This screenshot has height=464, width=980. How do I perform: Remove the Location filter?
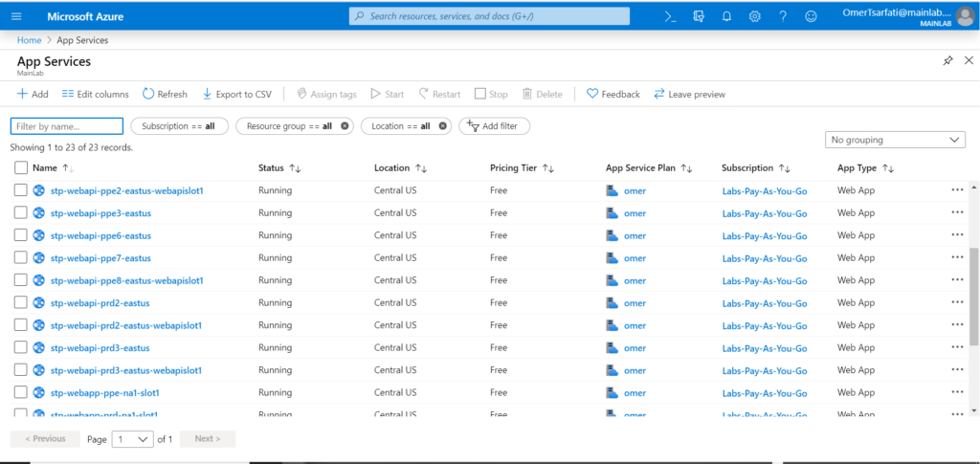pyautogui.click(x=442, y=126)
